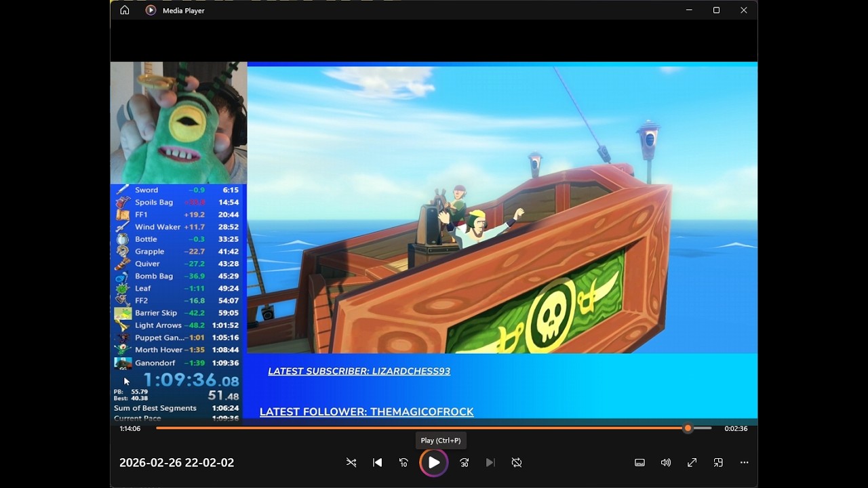Image resolution: width=868 pixels, height=488 pixels.
Task: Go to the next track
Action: click(x=490, y=462)
